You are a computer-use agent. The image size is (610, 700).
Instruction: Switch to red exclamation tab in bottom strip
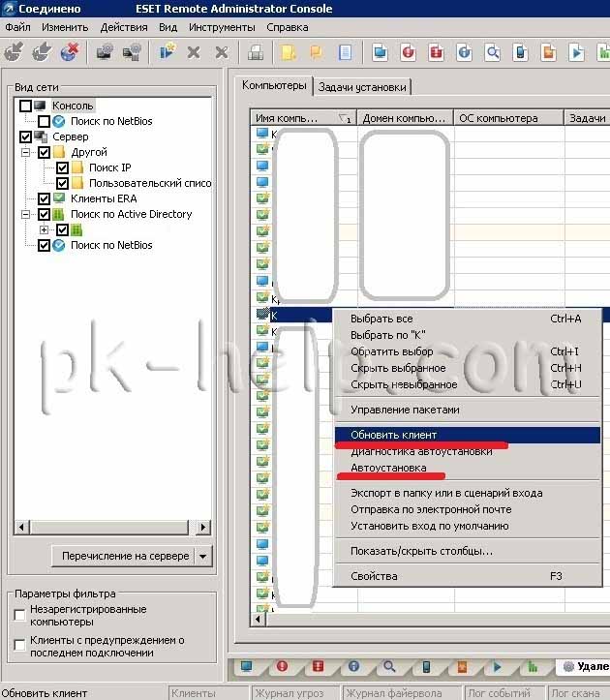click(282, 666)
